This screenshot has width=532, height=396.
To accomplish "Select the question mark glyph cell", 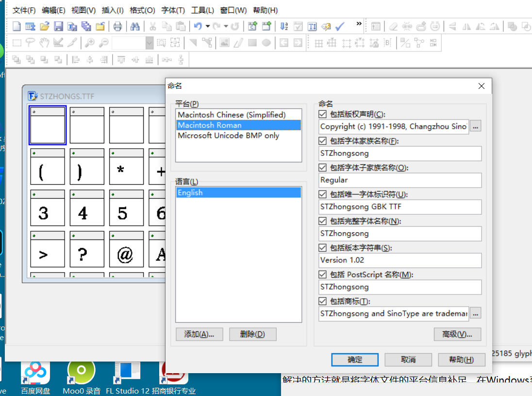I will click(87, 250).
